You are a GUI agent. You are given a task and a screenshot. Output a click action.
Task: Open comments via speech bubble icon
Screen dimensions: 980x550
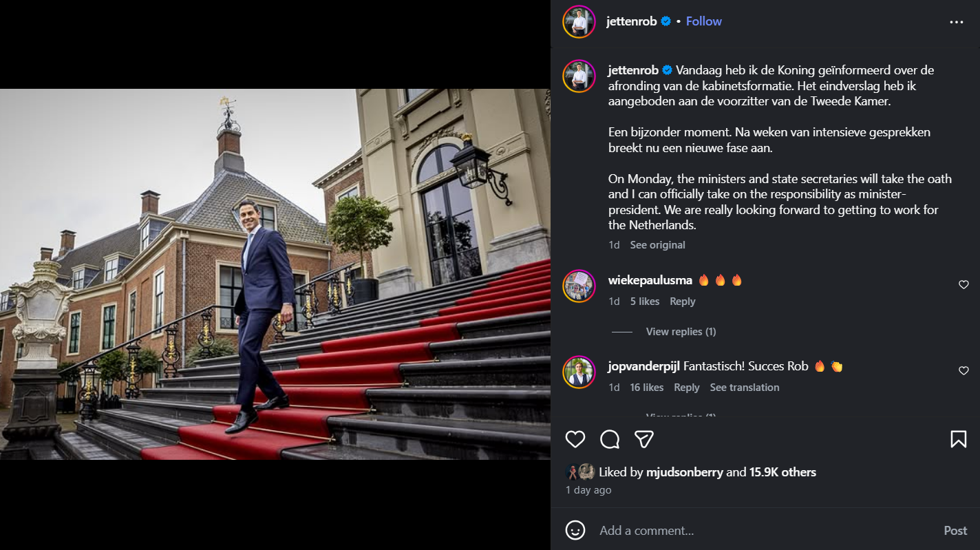610,439
